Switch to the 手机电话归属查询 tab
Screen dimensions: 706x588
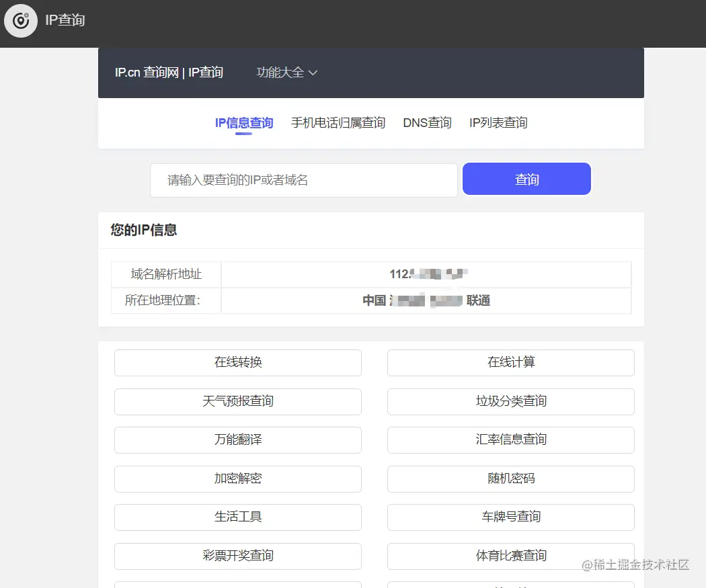pyautogui.click(x=338, y=123)
